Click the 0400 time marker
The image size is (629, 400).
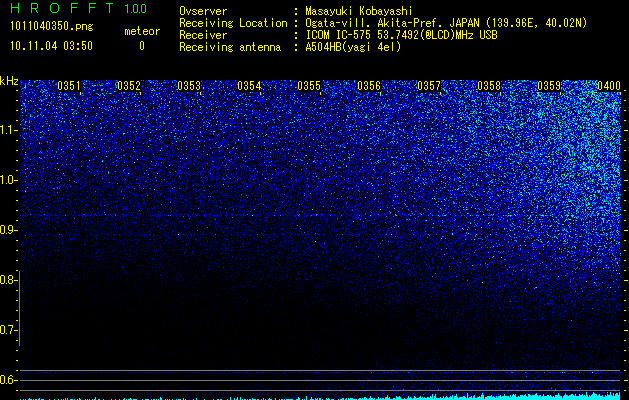tap(609, 86)
